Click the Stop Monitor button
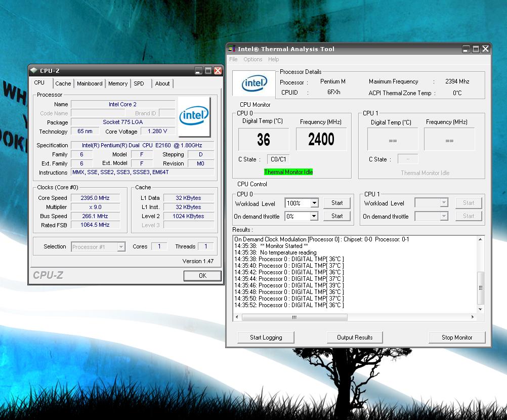The width and height of the screenshot is (507, 420). pyautogui.click(x=457, y=337)
